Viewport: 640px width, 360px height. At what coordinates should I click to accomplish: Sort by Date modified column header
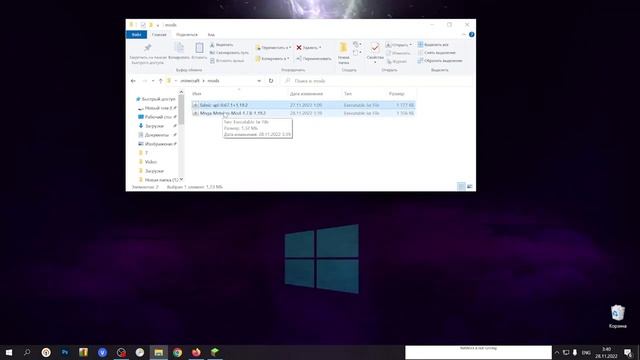click(x=306, y=94)
